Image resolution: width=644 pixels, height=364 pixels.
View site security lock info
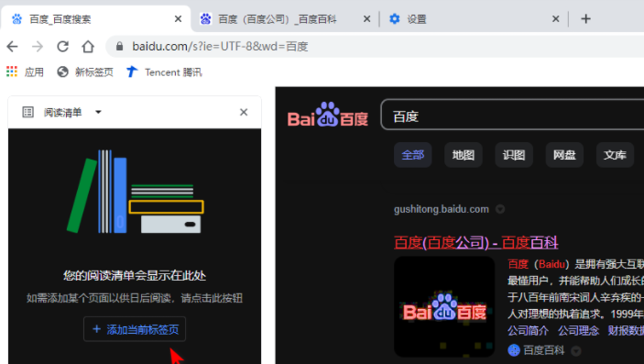(119, 46)
